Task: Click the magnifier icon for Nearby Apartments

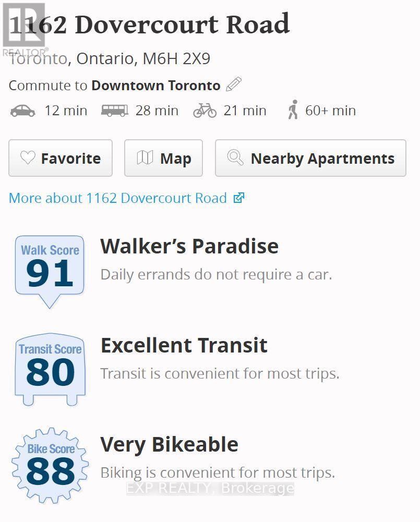Action: pos(235,157)
